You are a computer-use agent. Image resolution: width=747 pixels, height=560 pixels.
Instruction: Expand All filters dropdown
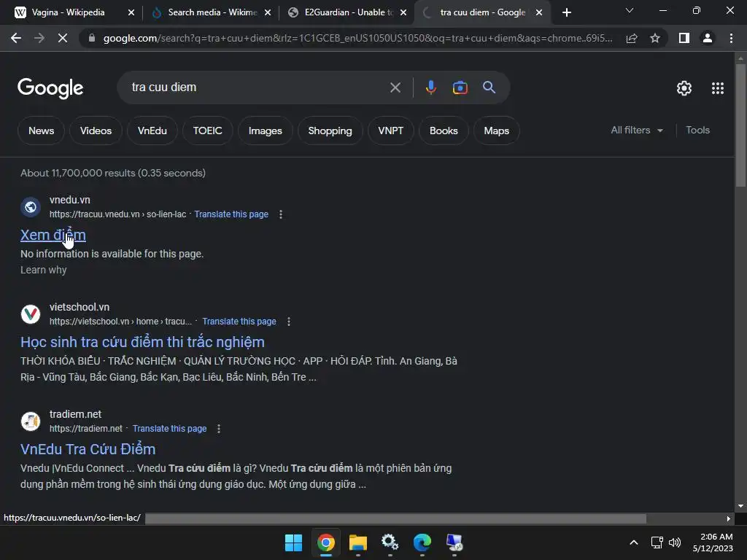[637, 130]
